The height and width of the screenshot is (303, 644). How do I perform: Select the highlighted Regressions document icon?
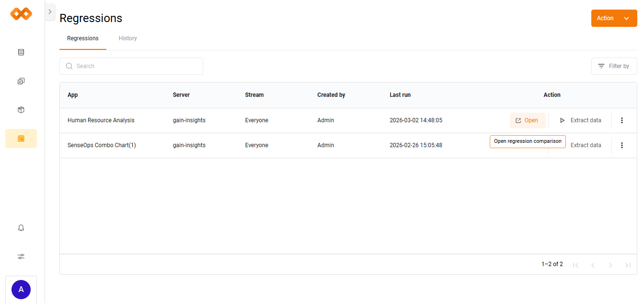[x=21, y=138]
